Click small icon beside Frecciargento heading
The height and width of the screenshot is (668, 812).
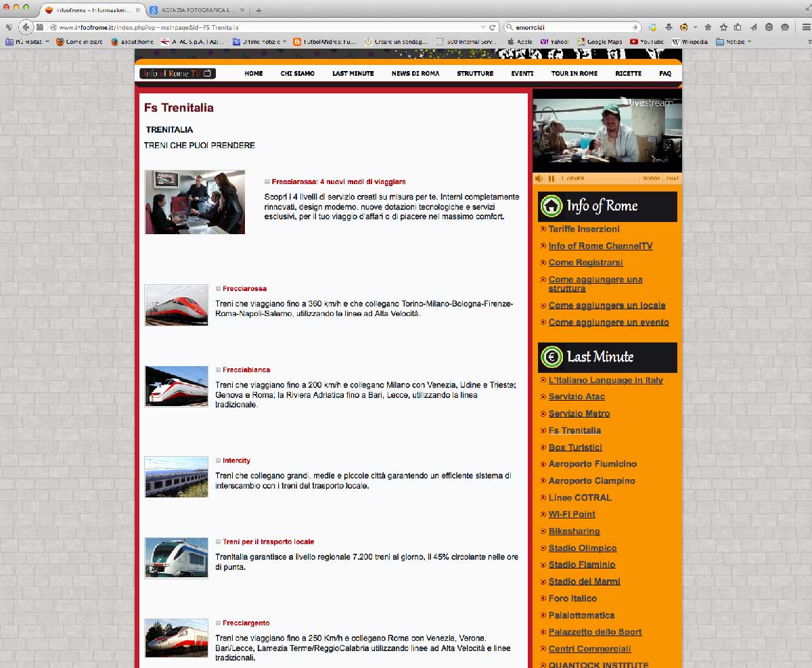218,623
